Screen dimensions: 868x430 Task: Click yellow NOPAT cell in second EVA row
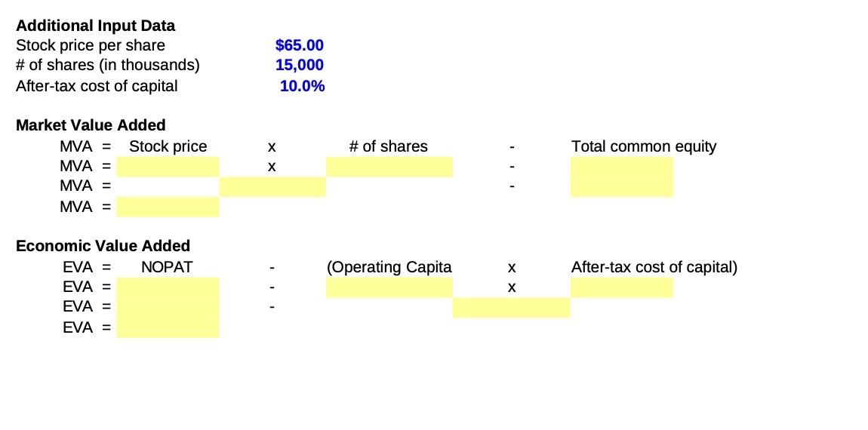(168, 287)
